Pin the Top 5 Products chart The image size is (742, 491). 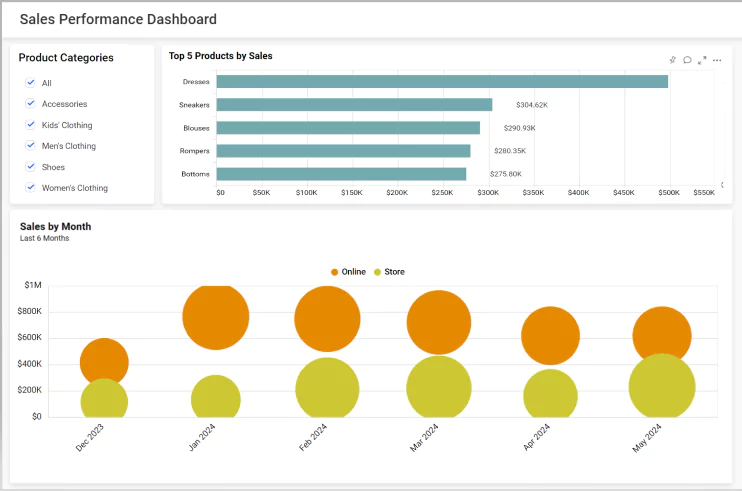[x=673, y=60]
